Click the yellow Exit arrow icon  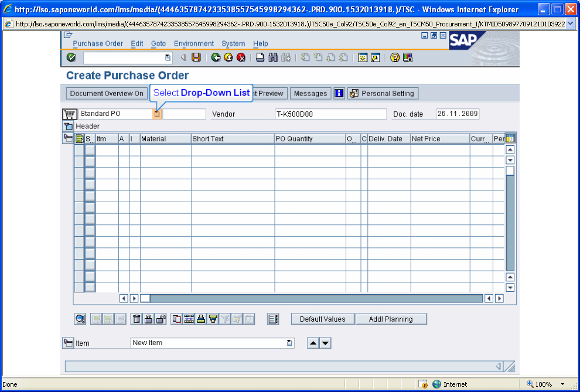228,57
